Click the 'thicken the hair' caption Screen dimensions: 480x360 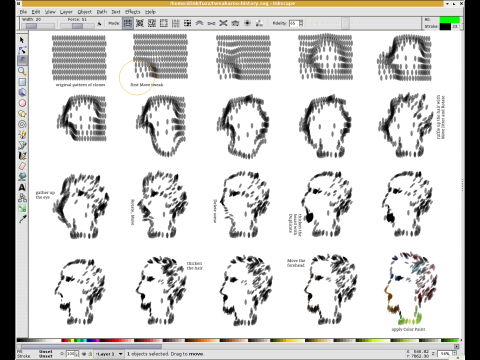tap(195, 266)
